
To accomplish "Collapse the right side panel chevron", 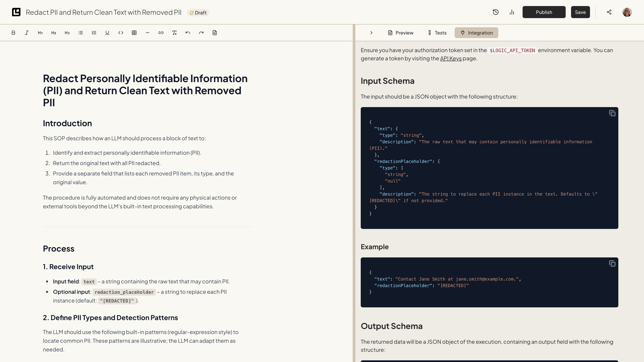I will click(x=371, y=33).
